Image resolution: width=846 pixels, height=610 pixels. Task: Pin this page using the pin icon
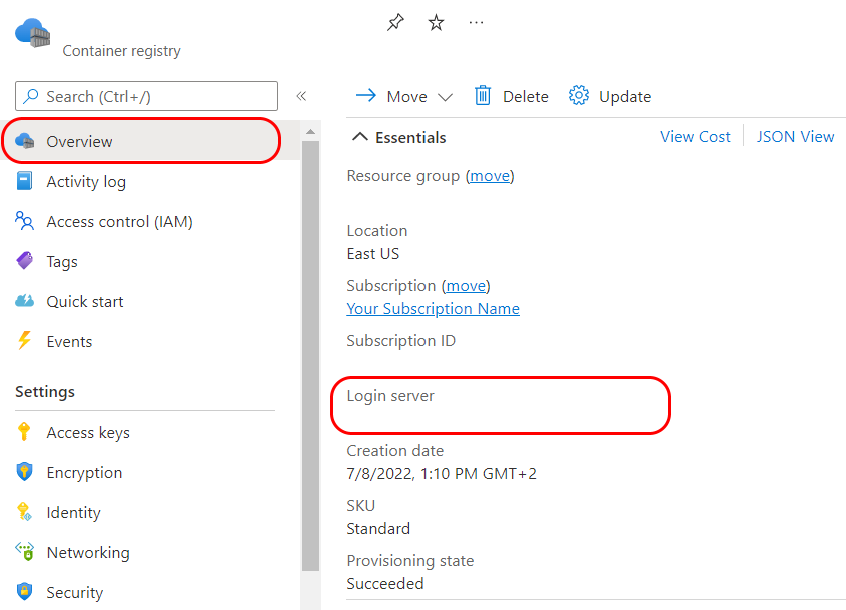[394, 21]
